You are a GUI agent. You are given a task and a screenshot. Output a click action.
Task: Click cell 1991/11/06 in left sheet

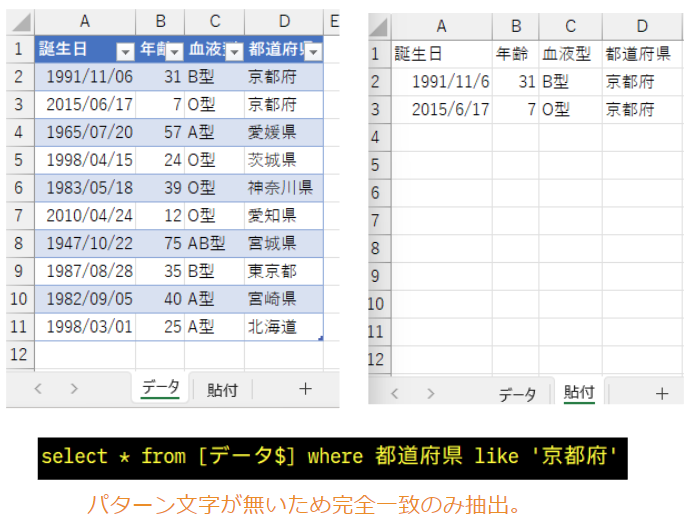85,77
